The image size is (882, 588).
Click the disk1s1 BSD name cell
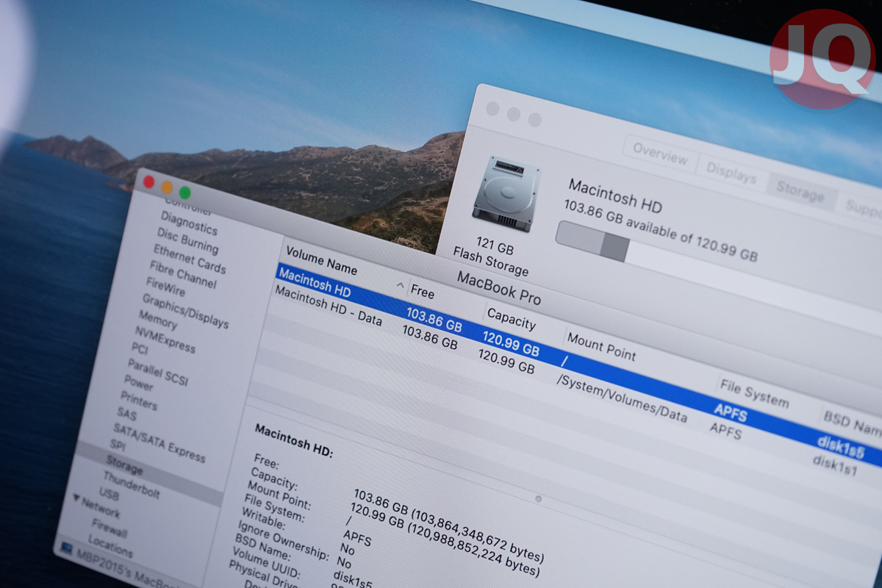[x=834, y=465]
